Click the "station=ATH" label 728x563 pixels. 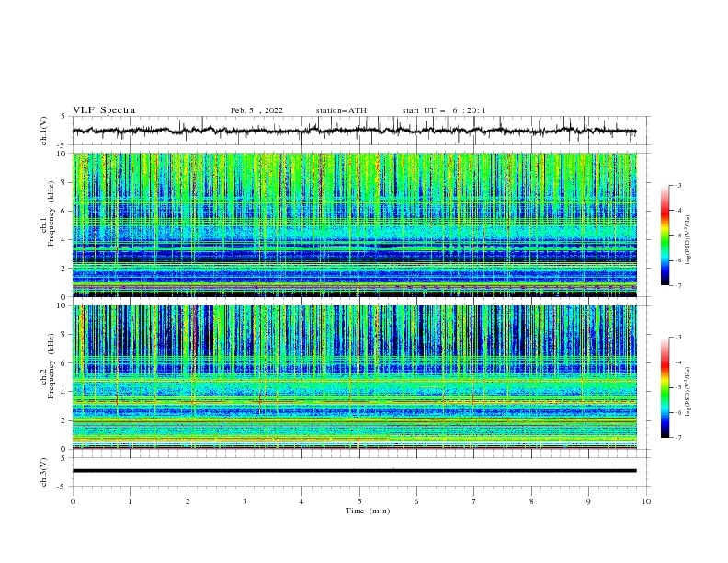341,110
